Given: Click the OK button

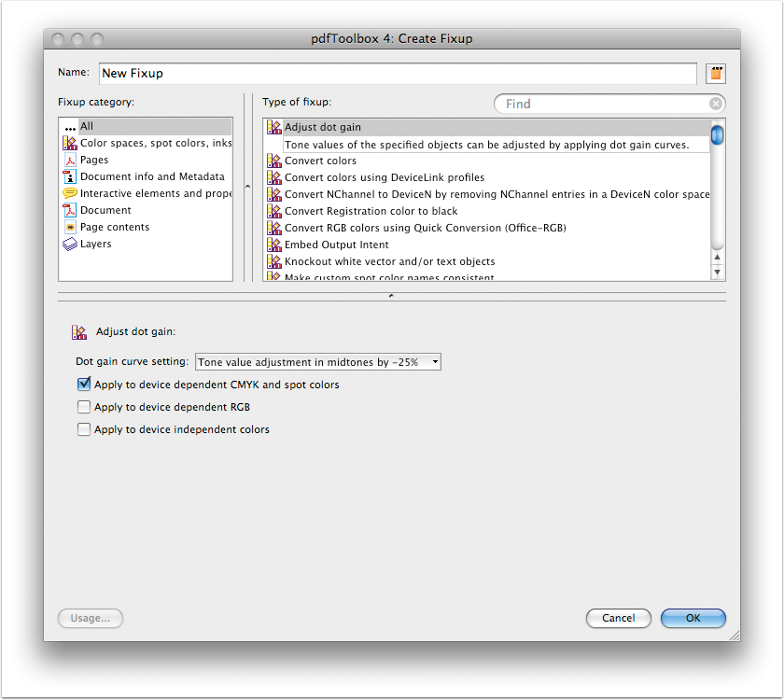Looking at the screenshot, I should pos(693,618).
